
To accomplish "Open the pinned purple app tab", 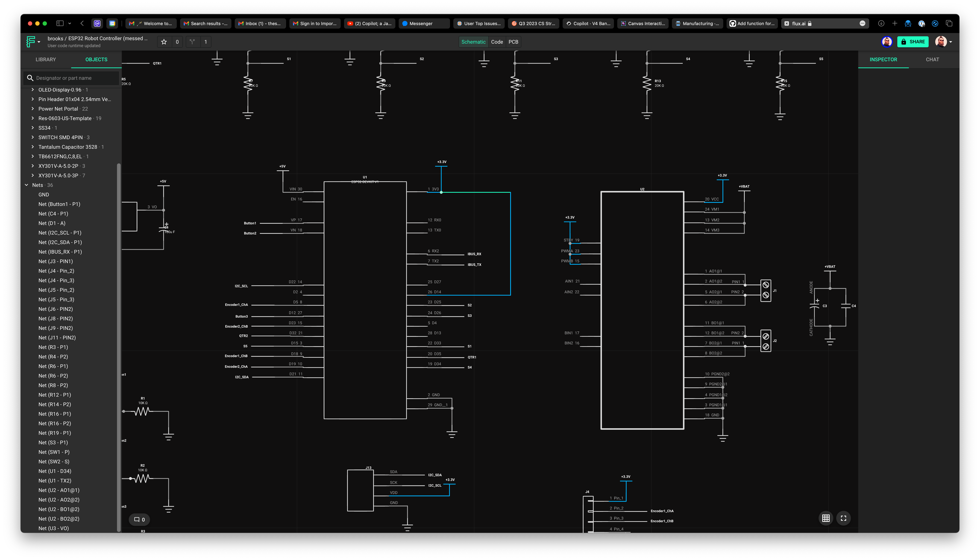I will coord(97,23).
